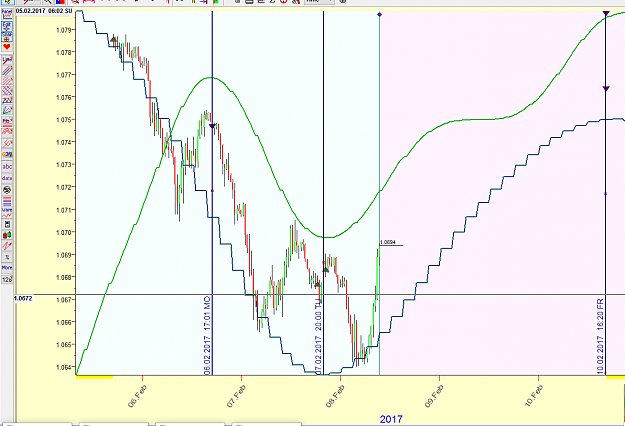Click the percent symbol icon
This screenshot has height=426, width=625.
coord(7,257)
